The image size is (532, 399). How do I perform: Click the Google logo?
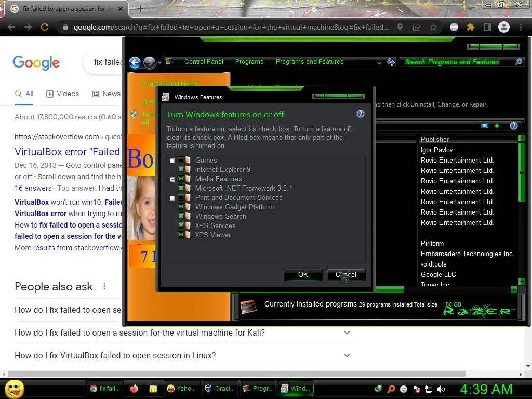tap(36, 62)
